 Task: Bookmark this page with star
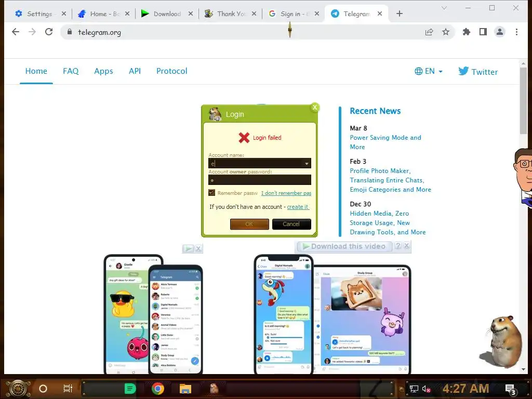[445, 32]
